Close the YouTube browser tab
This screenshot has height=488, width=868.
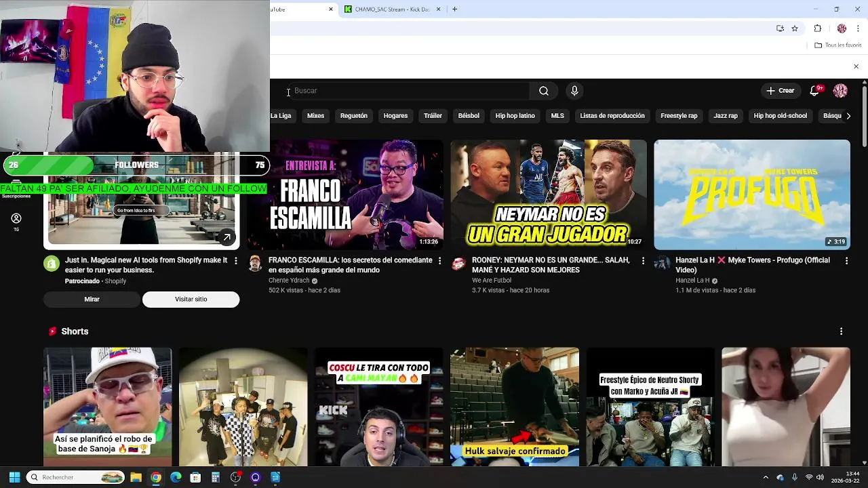point(331,9)
